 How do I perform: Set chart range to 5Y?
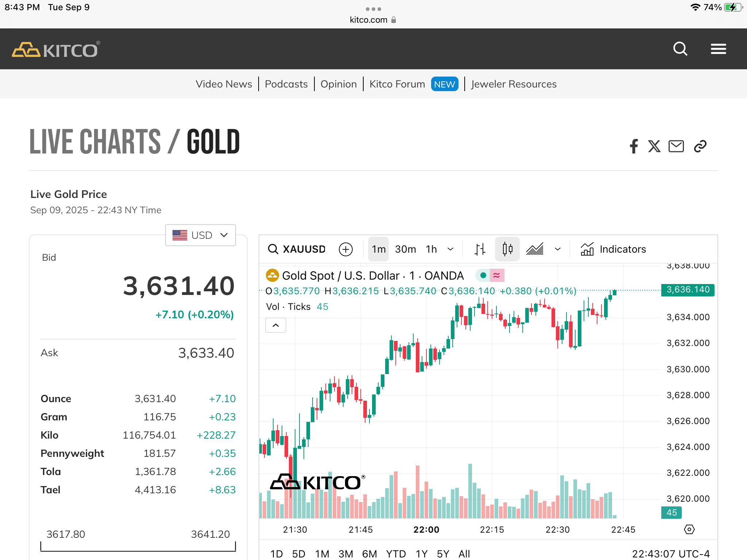[x=443, y=554]
